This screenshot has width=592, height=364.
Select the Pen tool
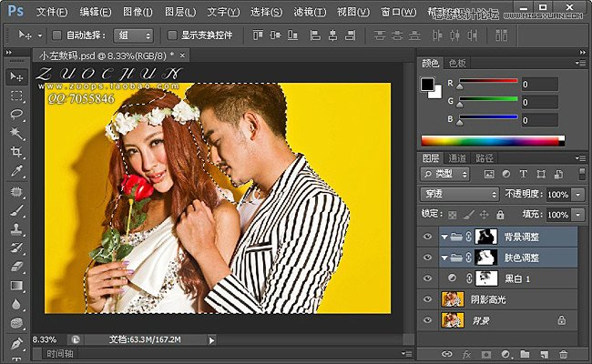tap(16, 344)
